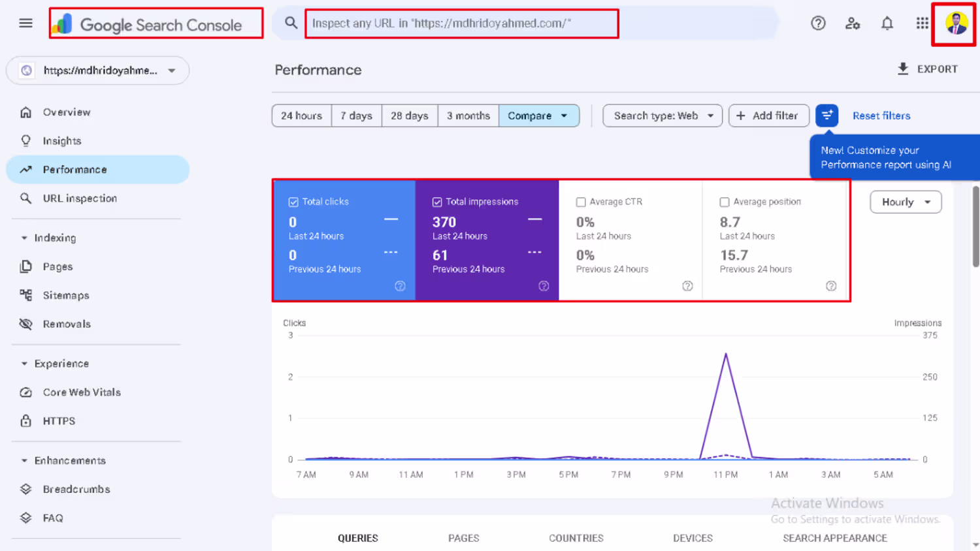This screenshot has height=551, width=980.
Task: Open Removals in sidebar
Action: (x=98, y=324)
